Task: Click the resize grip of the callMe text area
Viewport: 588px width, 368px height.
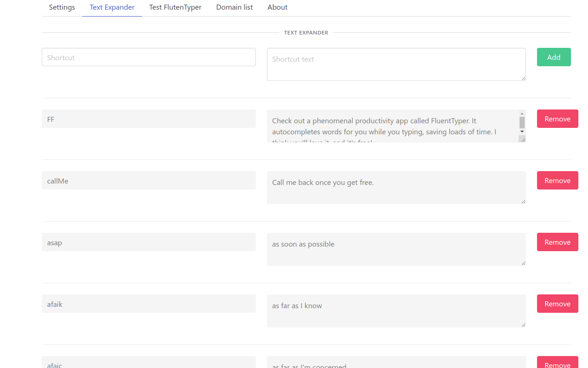Action: point(524,202)
